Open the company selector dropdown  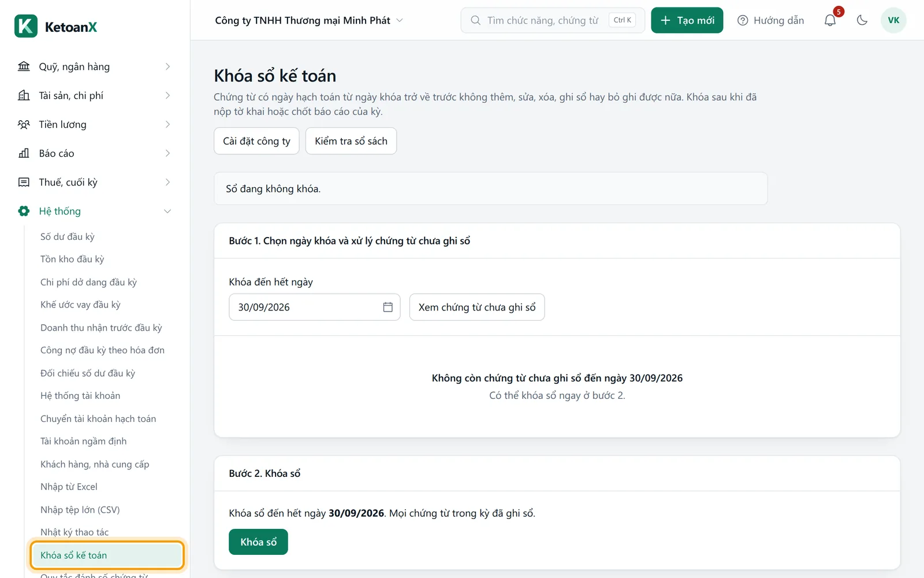click(x=309, y=20)
